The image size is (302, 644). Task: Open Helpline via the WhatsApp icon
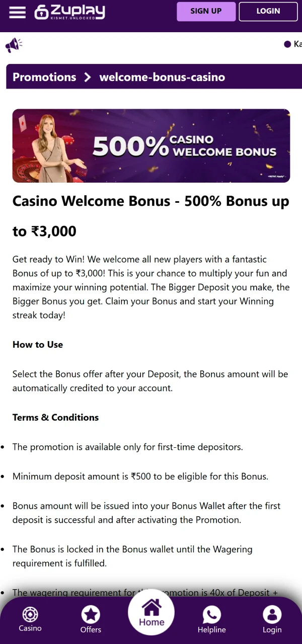[211, 615]
